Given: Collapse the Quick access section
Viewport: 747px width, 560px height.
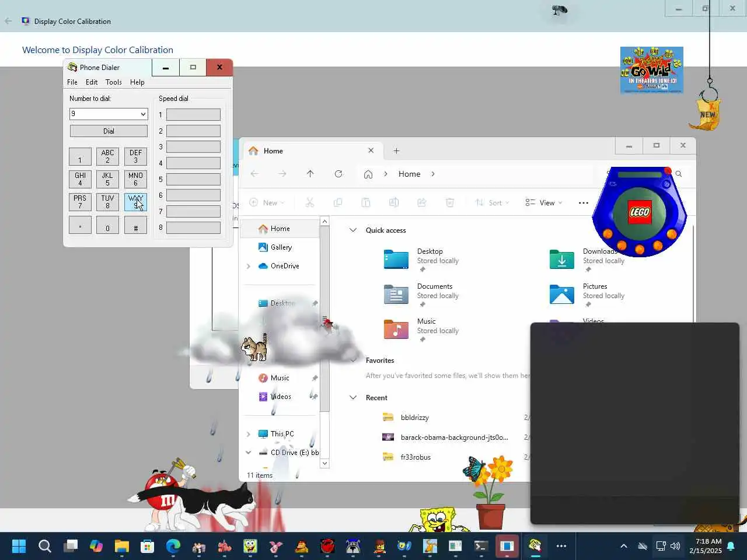Looking at the screenshot, I should tap(352, 230).
